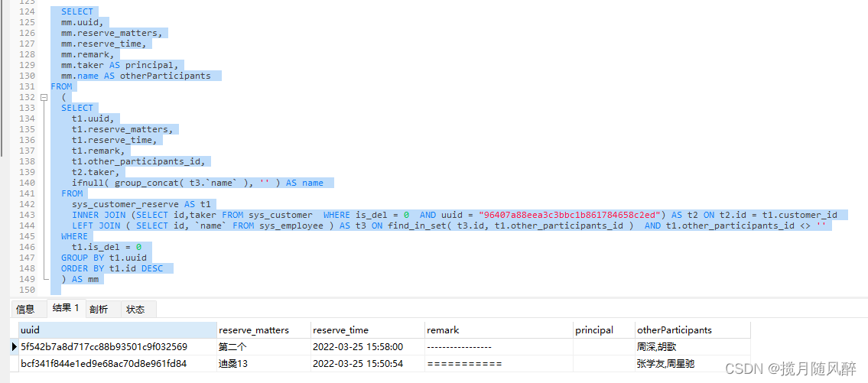This screenshot has width=868, height=383.
Task: Select the cell bcf341f844e1ed9e68ac70d8e961fd84
Action: [x=117, y=364]
